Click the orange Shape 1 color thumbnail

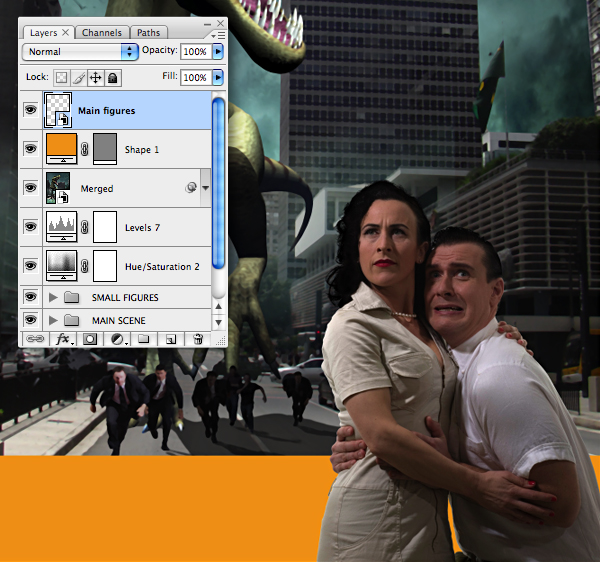(x=61, y=148)
